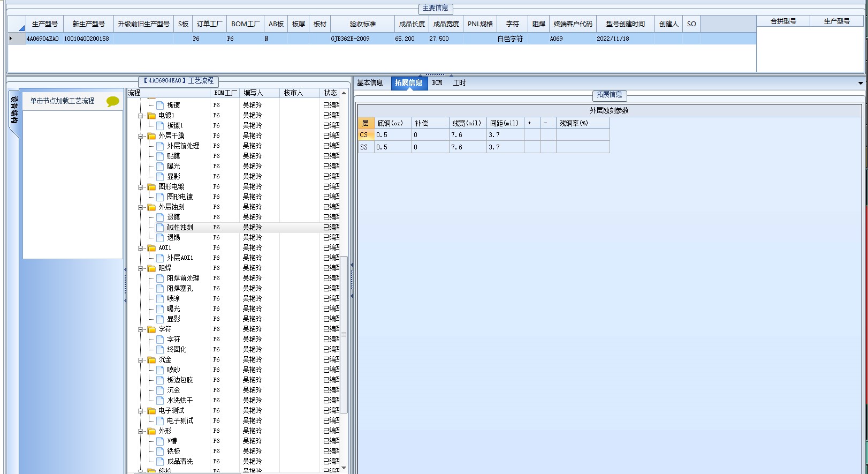Click the document icon beside 板镀1

(x=160, y=125)
